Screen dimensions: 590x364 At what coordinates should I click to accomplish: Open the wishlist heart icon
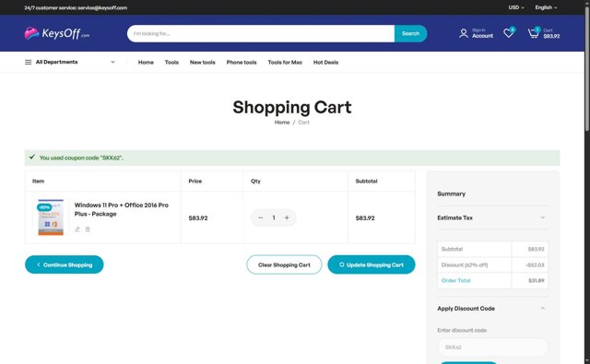pos(508,33)
